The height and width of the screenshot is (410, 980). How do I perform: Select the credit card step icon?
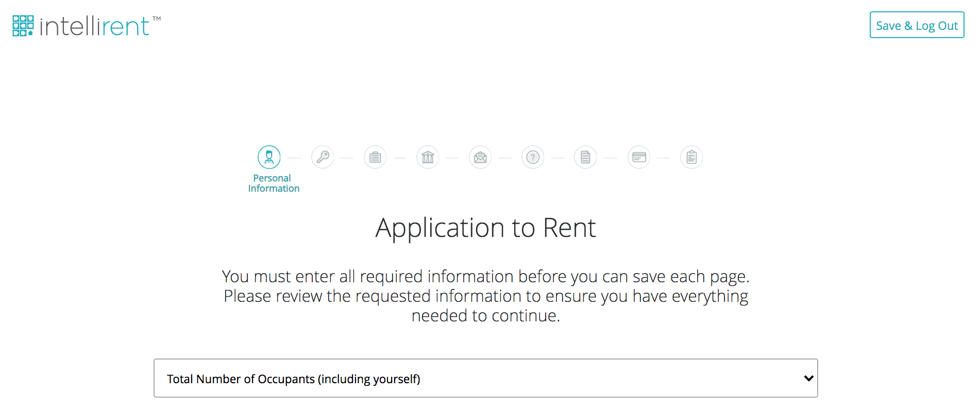tap(639, 157)
